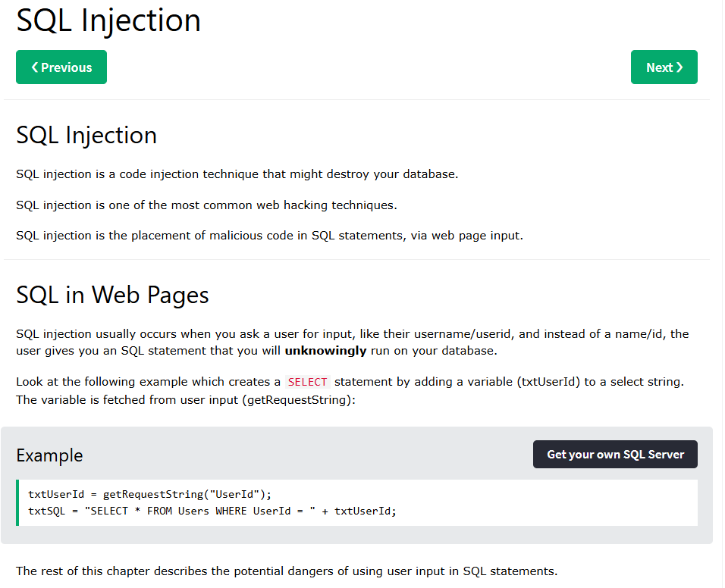Click the sentence about destroying your database
Screen dimensions: 725x588
tap(237, 174)
